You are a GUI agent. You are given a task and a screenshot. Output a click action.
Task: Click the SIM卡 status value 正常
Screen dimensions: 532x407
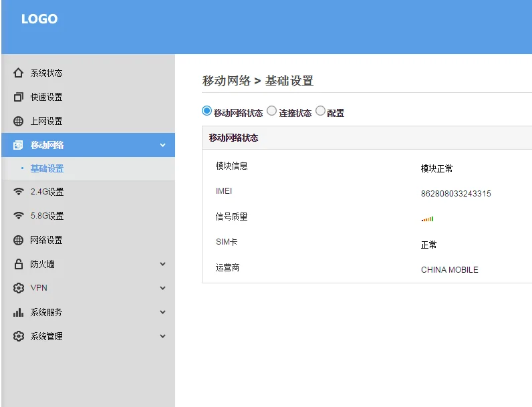[x=429, y=245]
